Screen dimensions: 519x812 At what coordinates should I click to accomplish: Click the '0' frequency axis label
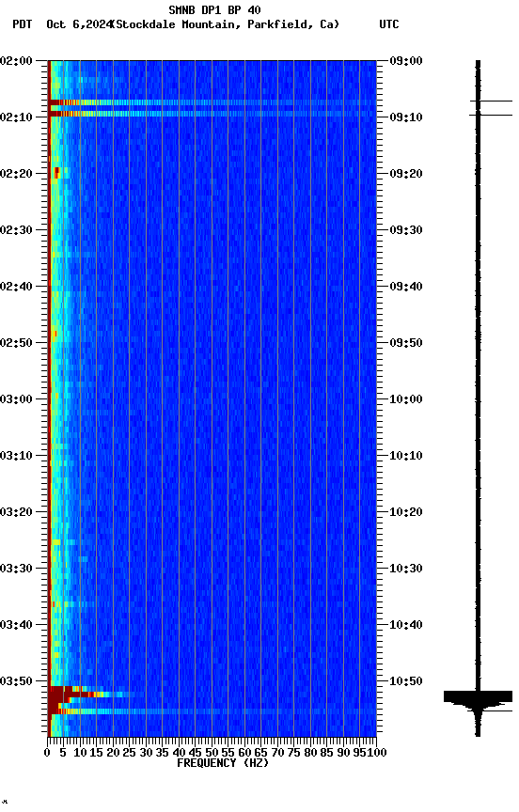[48, 753]
